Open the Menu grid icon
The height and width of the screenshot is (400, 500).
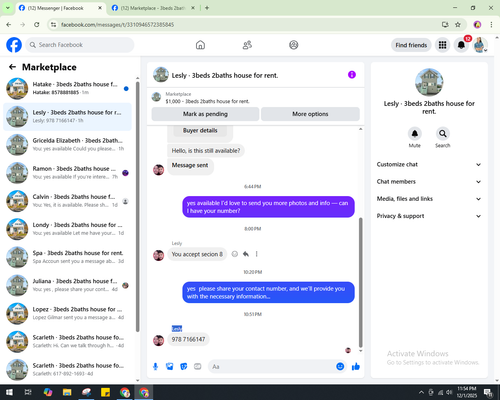(442, 45)
